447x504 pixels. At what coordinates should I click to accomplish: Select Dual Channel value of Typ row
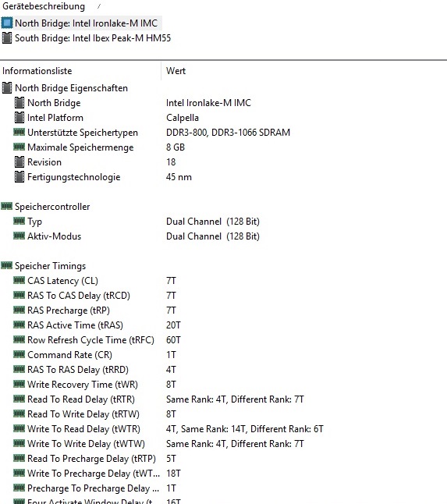(213, 222)
